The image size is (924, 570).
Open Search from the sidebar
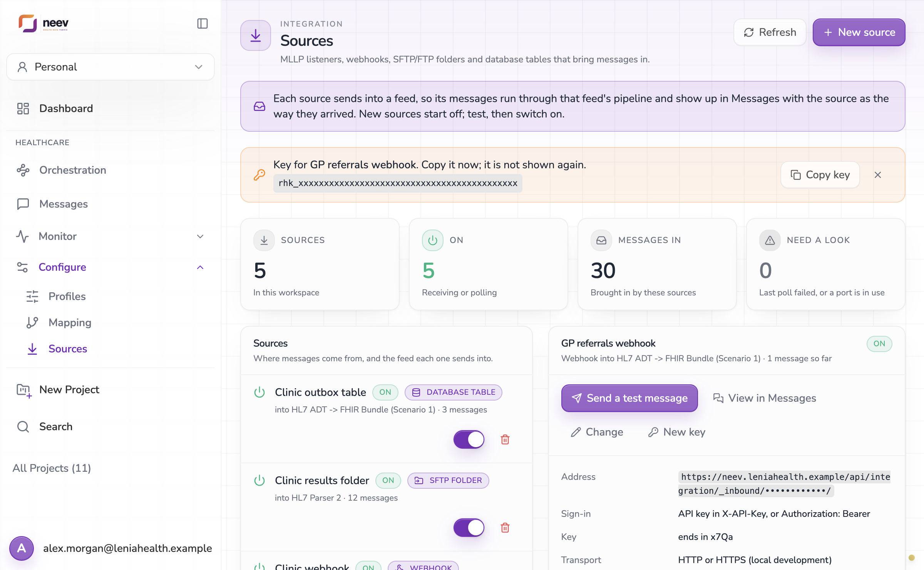coord(56,427)
